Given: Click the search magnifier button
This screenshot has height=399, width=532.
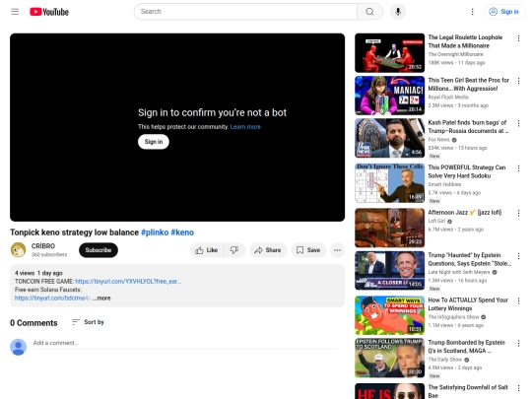Looking at the screenshot, I should [369, 12].
